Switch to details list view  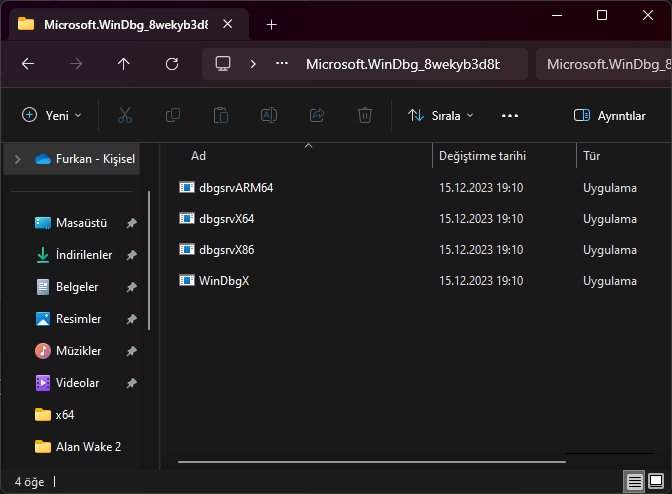pyautogui.click(x=635, y=481)
